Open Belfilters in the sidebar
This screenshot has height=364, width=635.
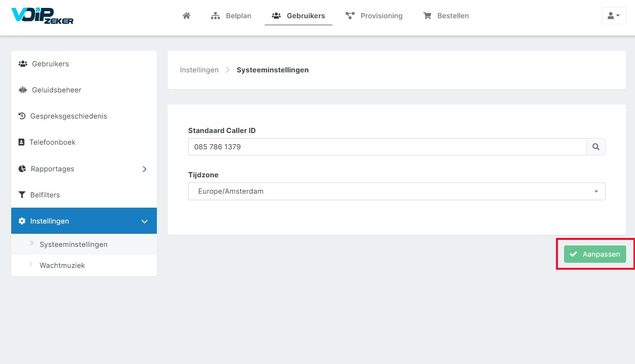[84, 195]
